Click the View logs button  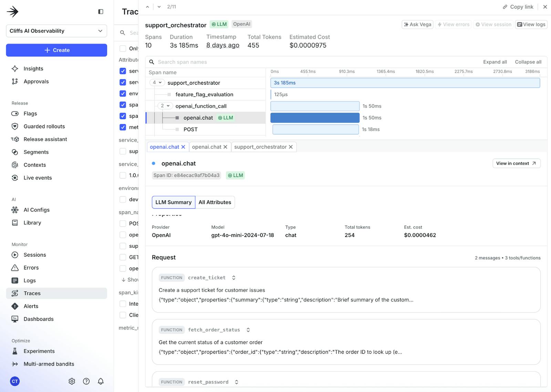[531, 24]
